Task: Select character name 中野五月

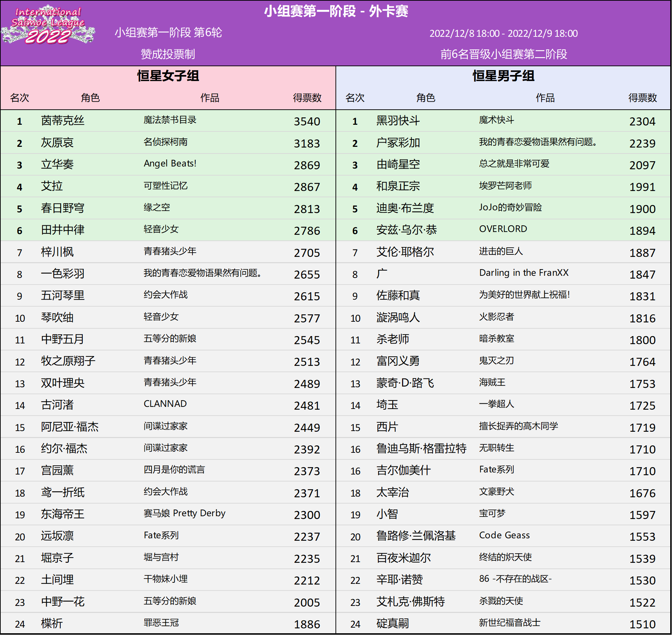Action: (x=63, y=340)
